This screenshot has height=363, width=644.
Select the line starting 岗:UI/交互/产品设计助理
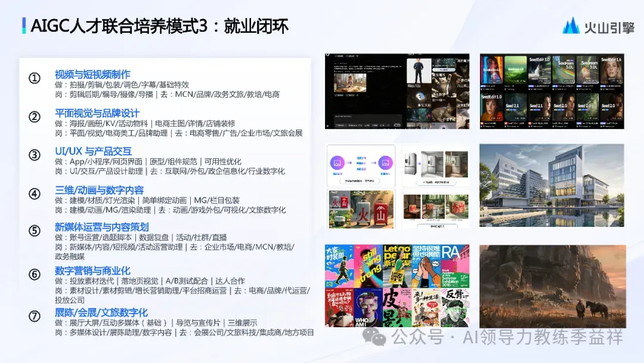click(x=169, y=171)
